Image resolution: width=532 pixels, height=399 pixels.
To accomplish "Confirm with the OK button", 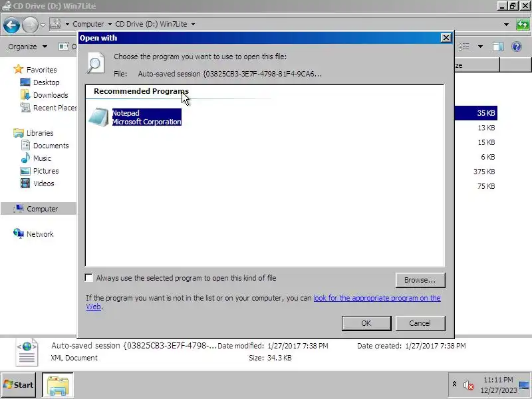I will pos(366,323).
